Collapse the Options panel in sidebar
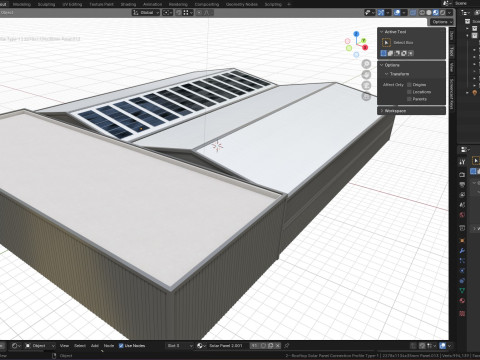 click(x=382, y=65)
